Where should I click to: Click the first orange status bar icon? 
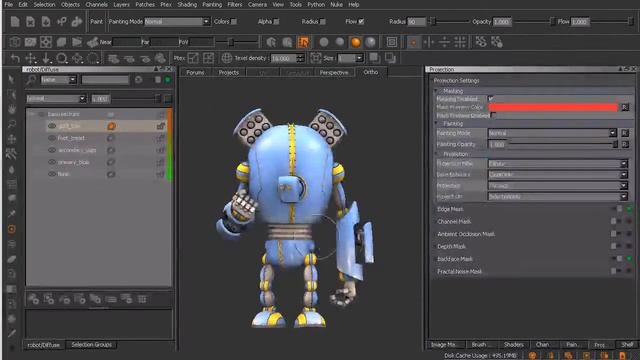(532, 356)
